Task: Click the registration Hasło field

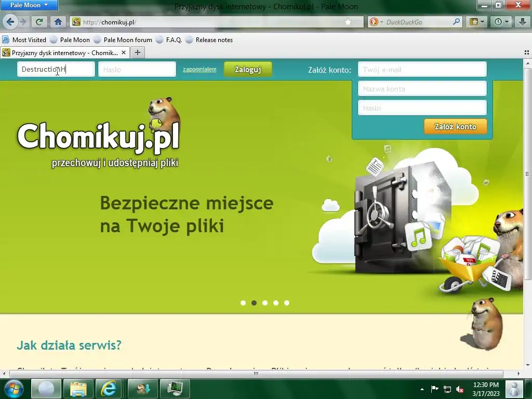Action: point(422,108)
